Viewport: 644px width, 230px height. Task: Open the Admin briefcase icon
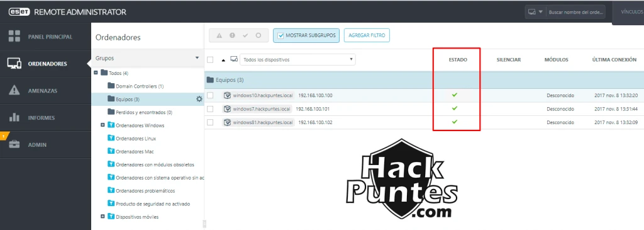click(14, 144)
